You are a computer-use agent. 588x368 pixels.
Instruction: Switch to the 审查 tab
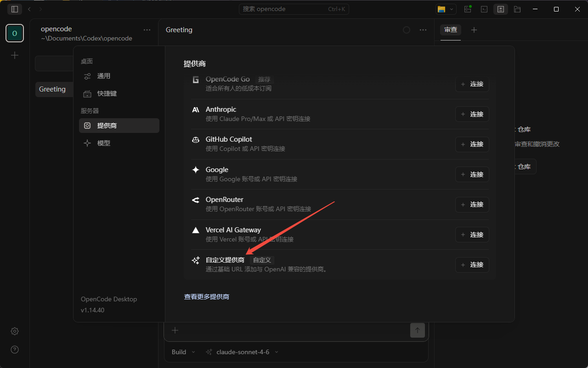[451, 30]
